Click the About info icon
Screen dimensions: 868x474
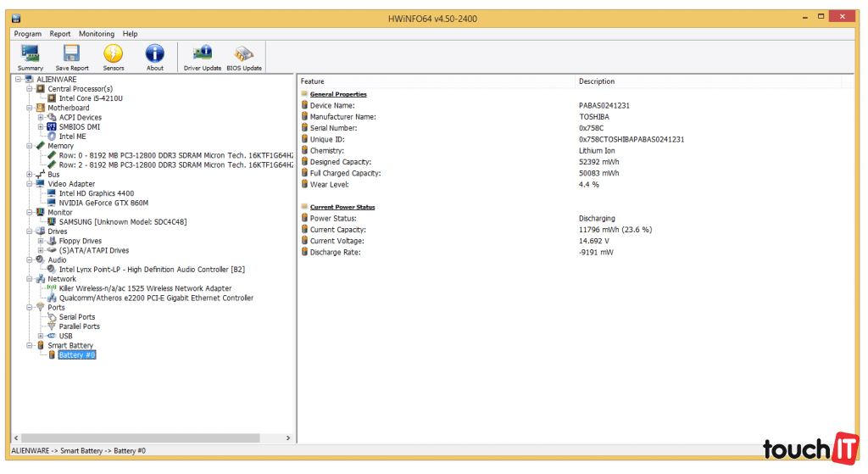point(155,56)
